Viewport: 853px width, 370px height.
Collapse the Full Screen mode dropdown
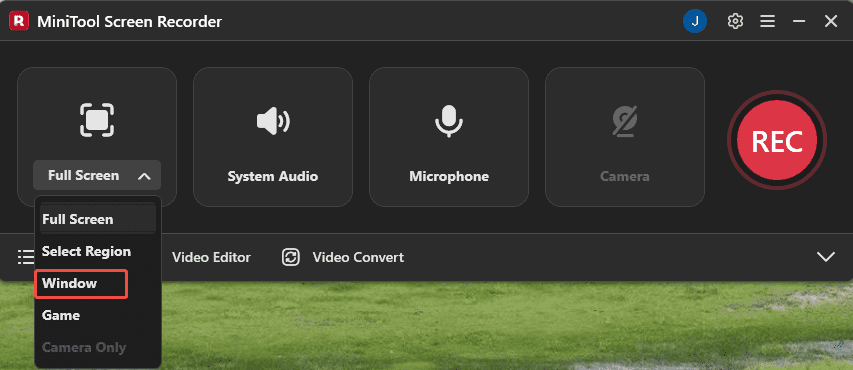[97, 175]
